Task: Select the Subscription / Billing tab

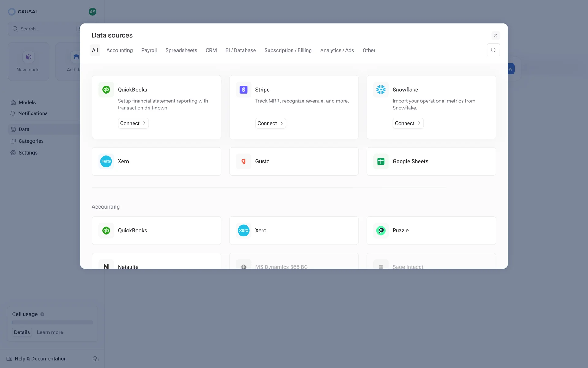Action: 288,50
